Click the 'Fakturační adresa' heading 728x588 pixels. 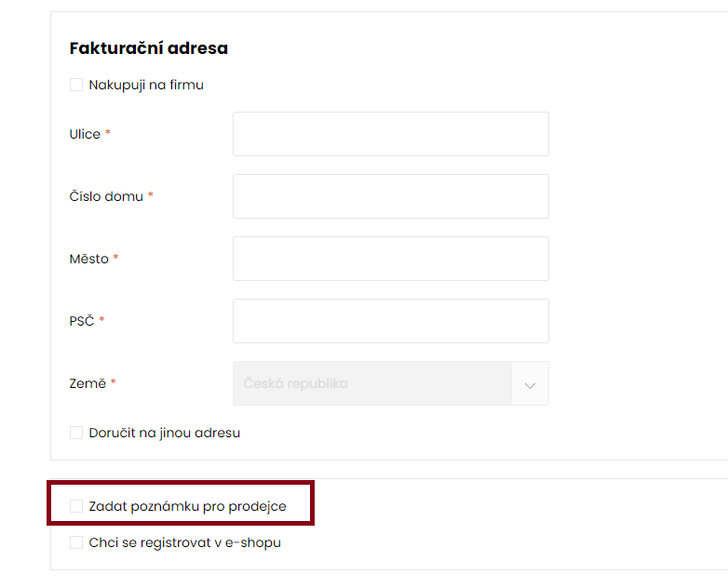[149, 48]
